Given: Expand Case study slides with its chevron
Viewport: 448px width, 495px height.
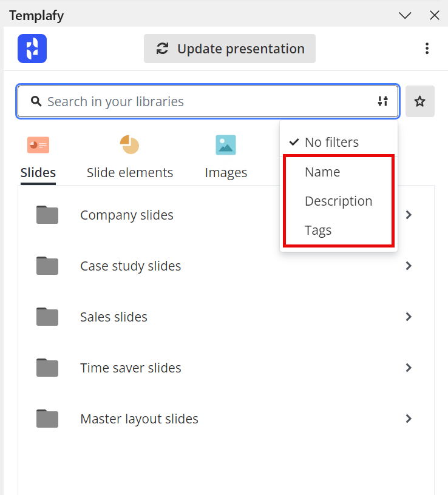Looking at the screenshot, I should coord(409,266).
